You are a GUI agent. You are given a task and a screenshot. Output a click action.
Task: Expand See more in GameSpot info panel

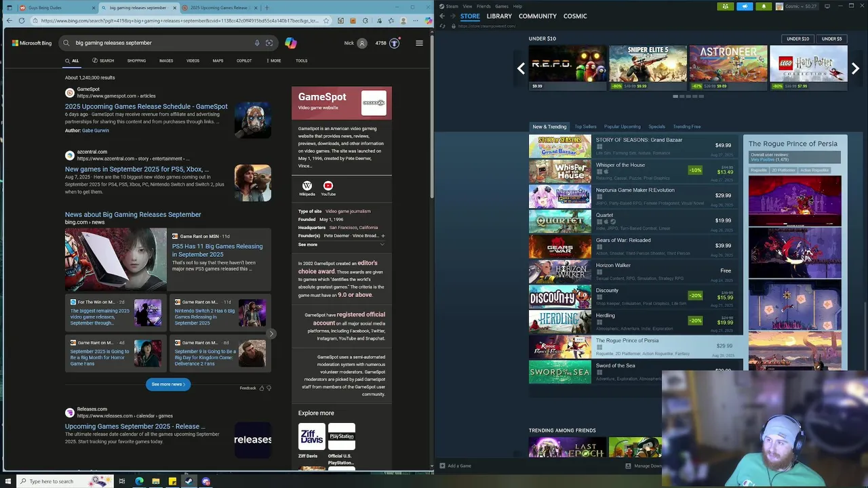341,245
